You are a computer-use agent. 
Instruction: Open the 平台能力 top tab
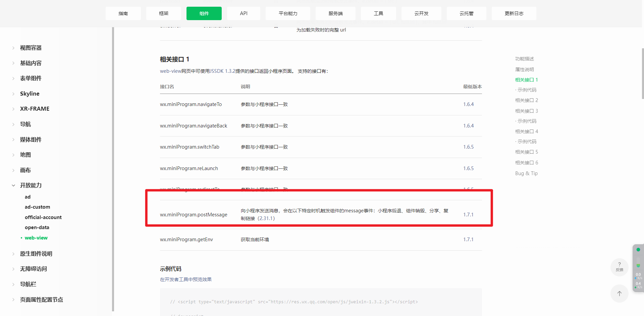tap(288, 13)
